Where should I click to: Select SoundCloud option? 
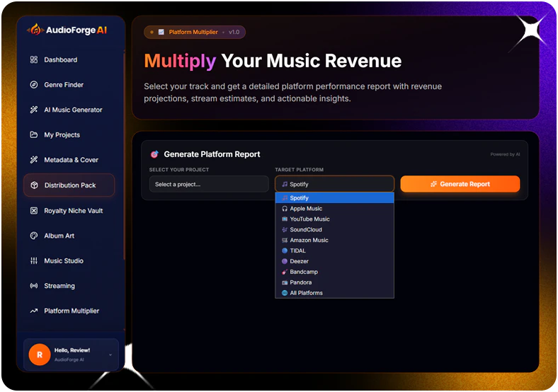[334, 229]
